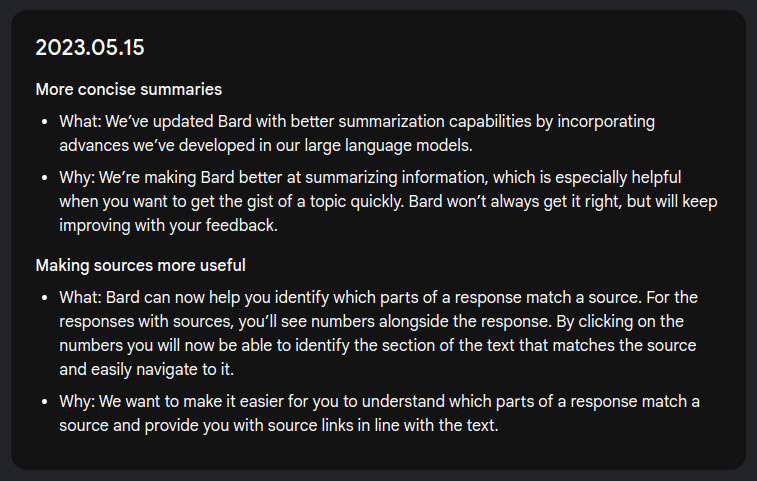Screen dimensions: 757x481
Task: Click the "More concise summaries" heading
Action: pos(128,90)
